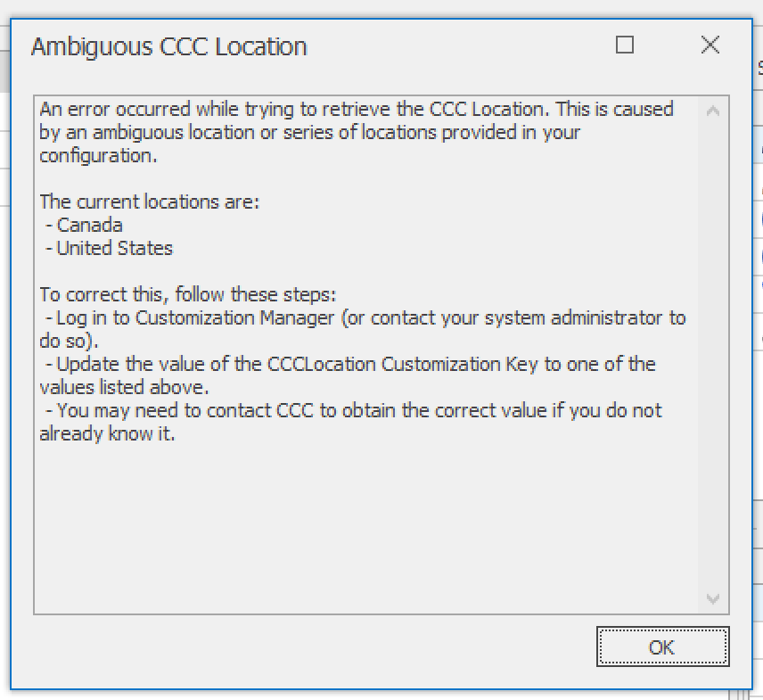Click the dialog title Ambiguous CCC Location
763x700 pixels.
pyautogui.click(x=168, y=46)
